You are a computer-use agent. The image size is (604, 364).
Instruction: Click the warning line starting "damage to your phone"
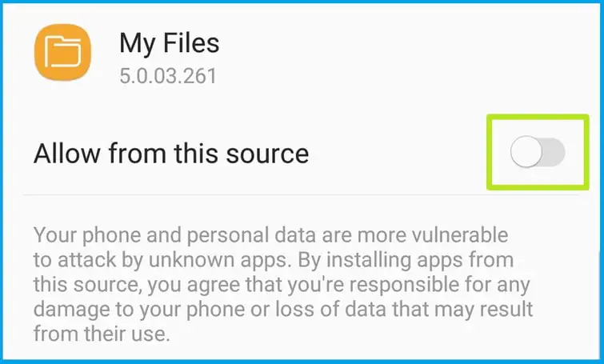tap(283, 308)
